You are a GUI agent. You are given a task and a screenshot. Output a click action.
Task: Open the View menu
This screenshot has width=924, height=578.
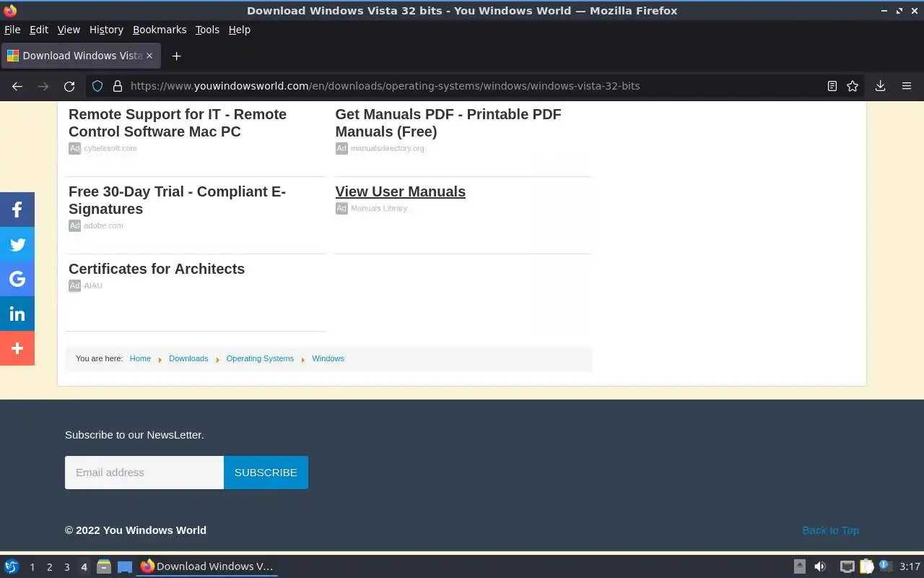tap(69, 30)
